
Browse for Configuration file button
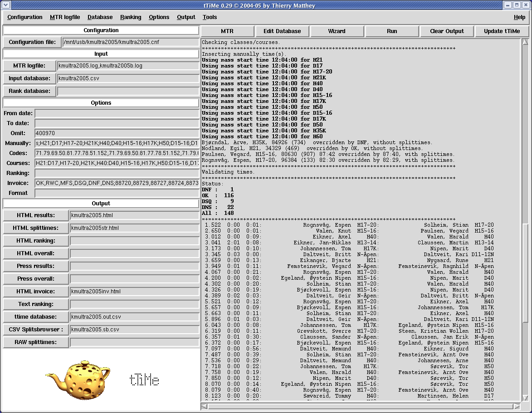[32, 42]
